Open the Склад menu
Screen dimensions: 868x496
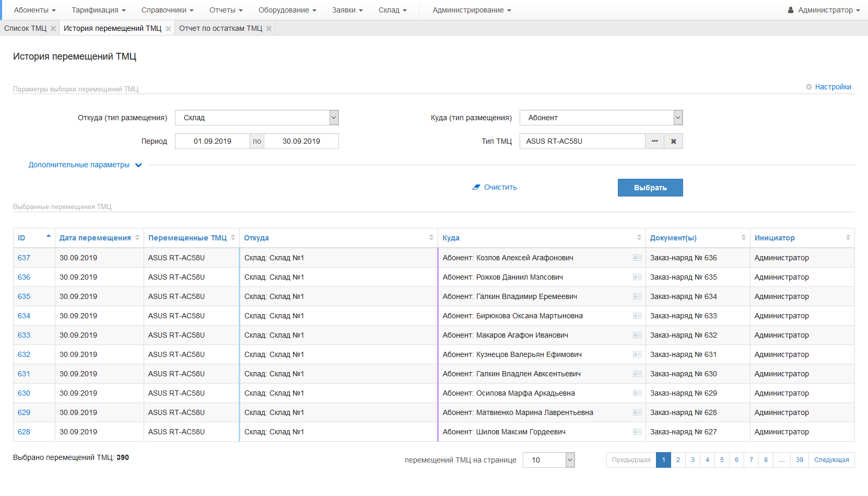pyautogui.click(x=393, y=10)
